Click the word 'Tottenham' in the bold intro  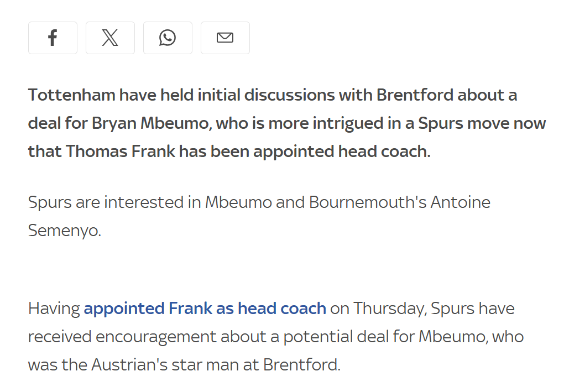71,95
